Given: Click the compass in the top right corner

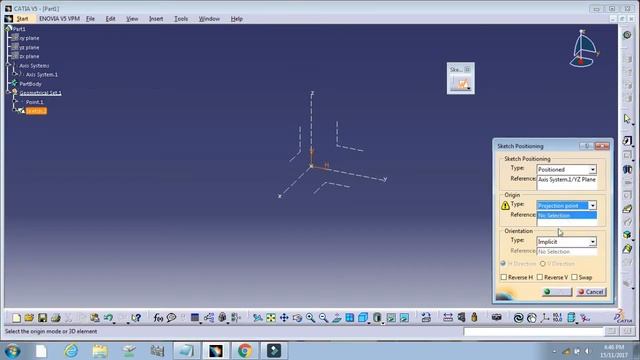Looking at the screenshot, I should 583,48.
